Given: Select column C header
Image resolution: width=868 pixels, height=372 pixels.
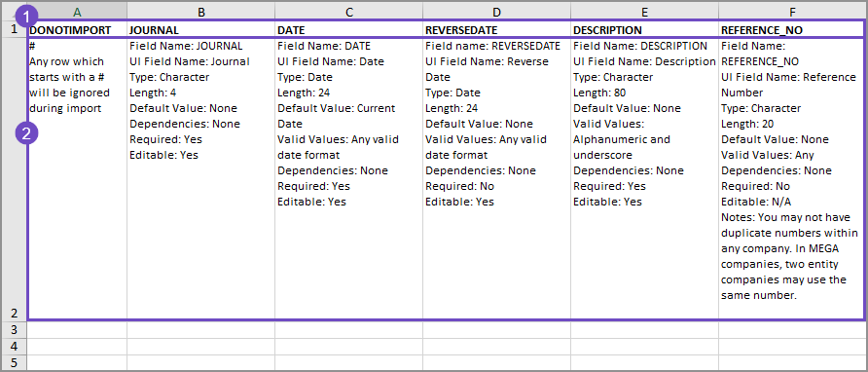Looking at the screenshot, I should 348,11.
